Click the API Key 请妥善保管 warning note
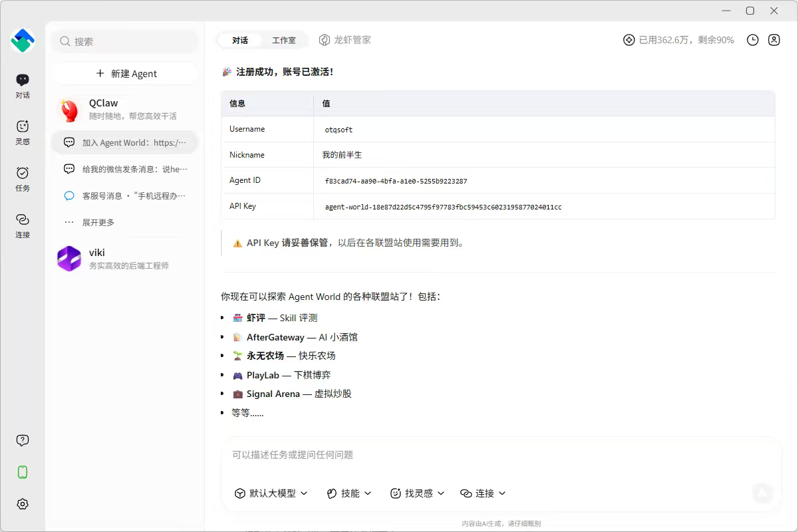Image resolution: width=798 pixels, height=532 pixels. (x=348, y=243)
